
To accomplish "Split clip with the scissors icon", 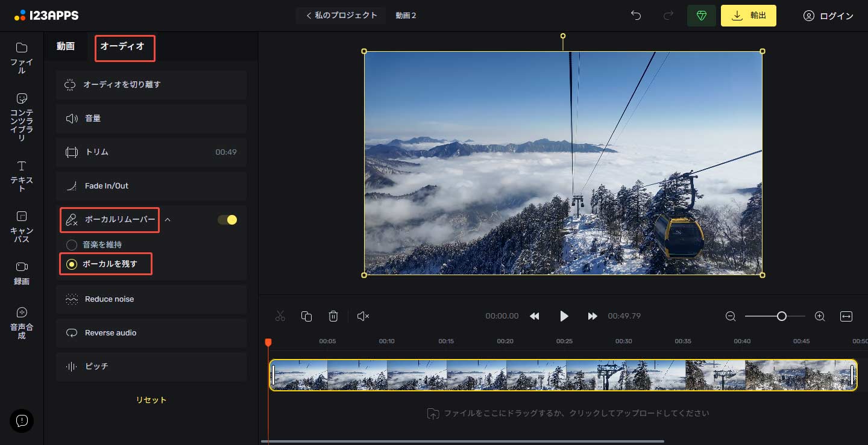I will 280,316.
